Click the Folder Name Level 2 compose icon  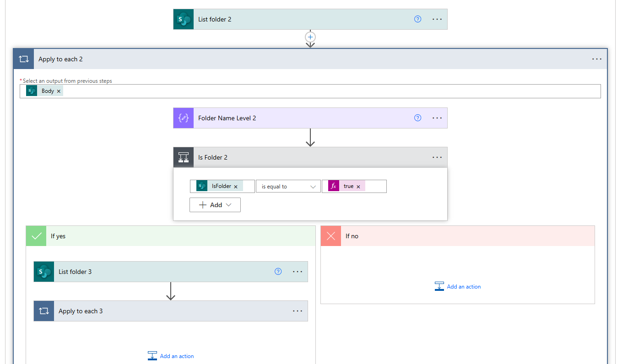pos(184,118)
